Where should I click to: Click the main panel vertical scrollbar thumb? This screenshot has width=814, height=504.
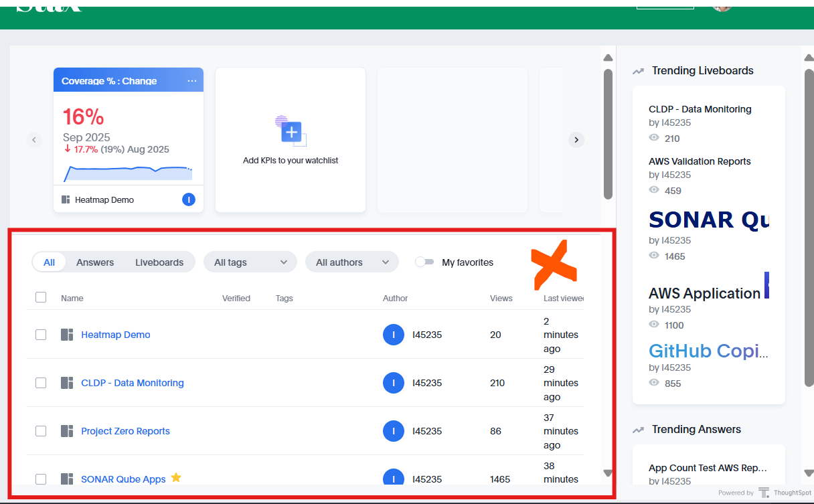click(x=608, y=134)
